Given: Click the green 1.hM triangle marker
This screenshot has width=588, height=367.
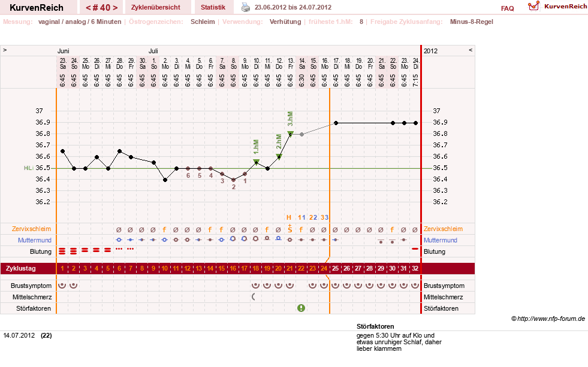Looking at the screenshot, I should (256, 162).
